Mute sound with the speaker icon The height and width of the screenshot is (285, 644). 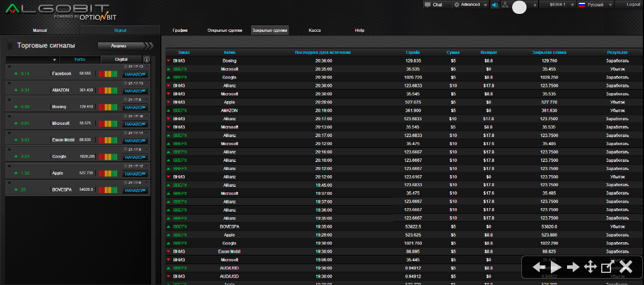pyautogui.click(x=495, y=5)
